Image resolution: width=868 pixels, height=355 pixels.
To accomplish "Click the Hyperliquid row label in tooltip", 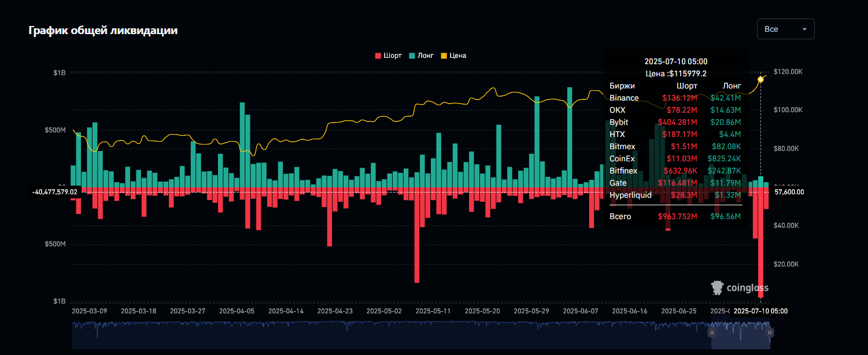I will 630,195.
